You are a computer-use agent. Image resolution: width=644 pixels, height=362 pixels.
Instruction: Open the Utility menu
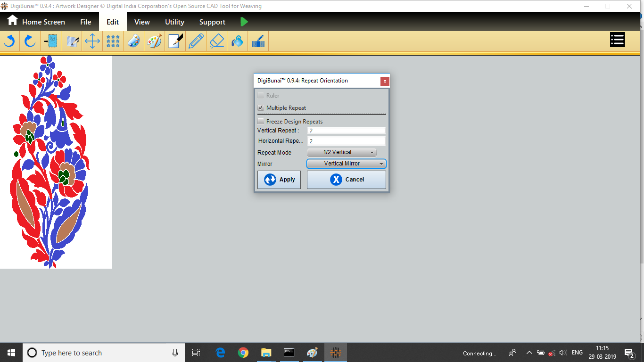click(x=174, y=22)
